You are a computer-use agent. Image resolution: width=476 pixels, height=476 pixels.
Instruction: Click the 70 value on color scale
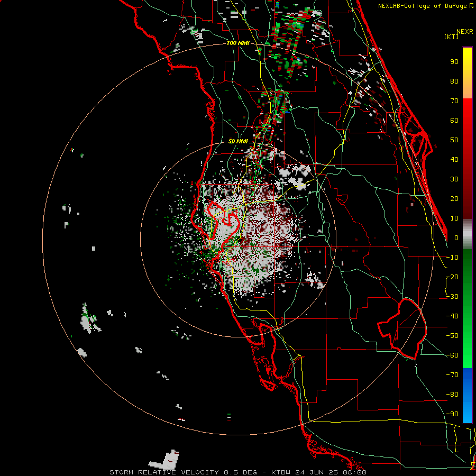tap(454, 101)
